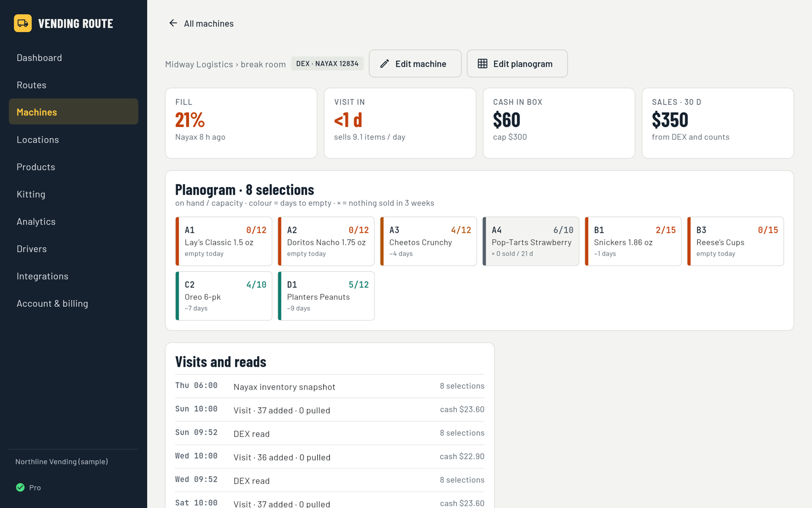This screenshot has width=812, height=508.
Task: Click the Nayax inventory snapshot row
Action: pyautogui.click(x=330, y=386)
